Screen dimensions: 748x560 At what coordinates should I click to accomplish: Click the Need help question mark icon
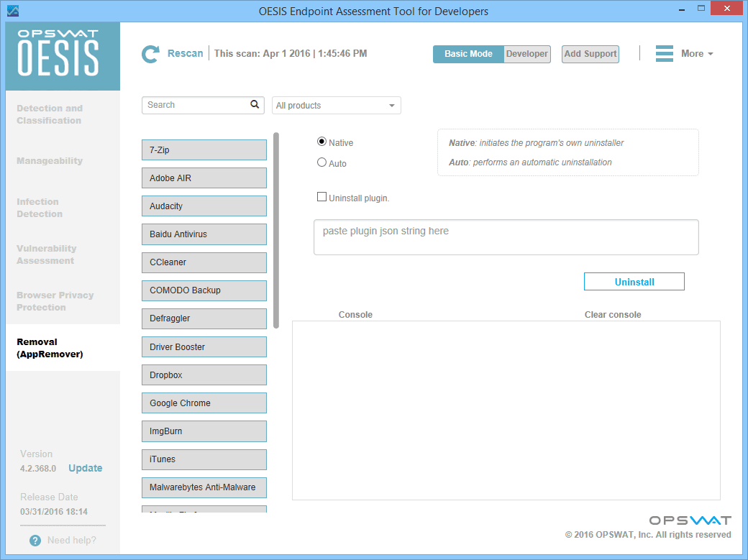(35, 541)
